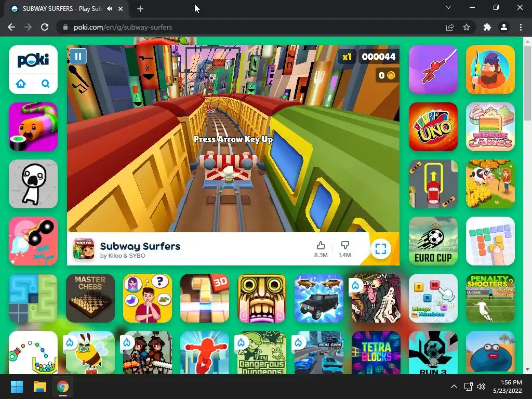
Task: Open the Tetra Blocks game tile
Action: pos(376,353)
